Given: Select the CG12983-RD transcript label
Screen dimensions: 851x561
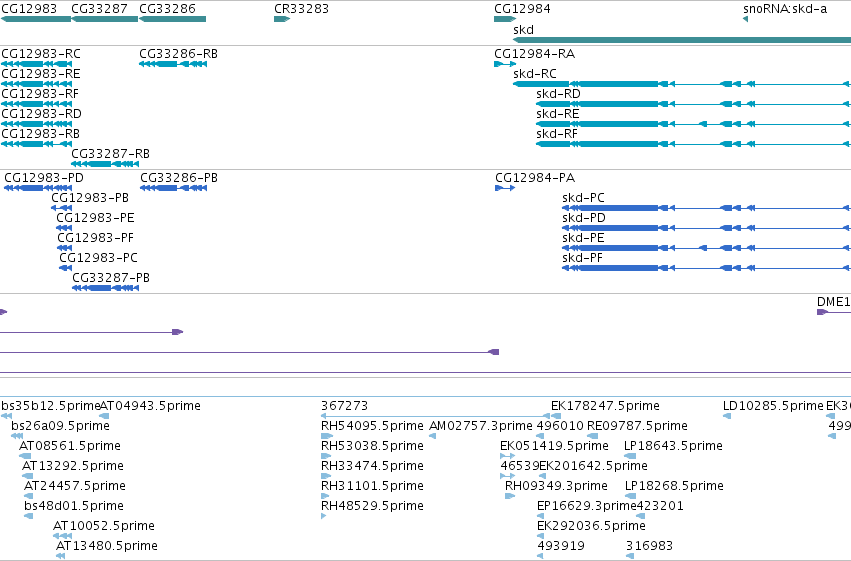Looking at the screenshot, I should [41, 114].
